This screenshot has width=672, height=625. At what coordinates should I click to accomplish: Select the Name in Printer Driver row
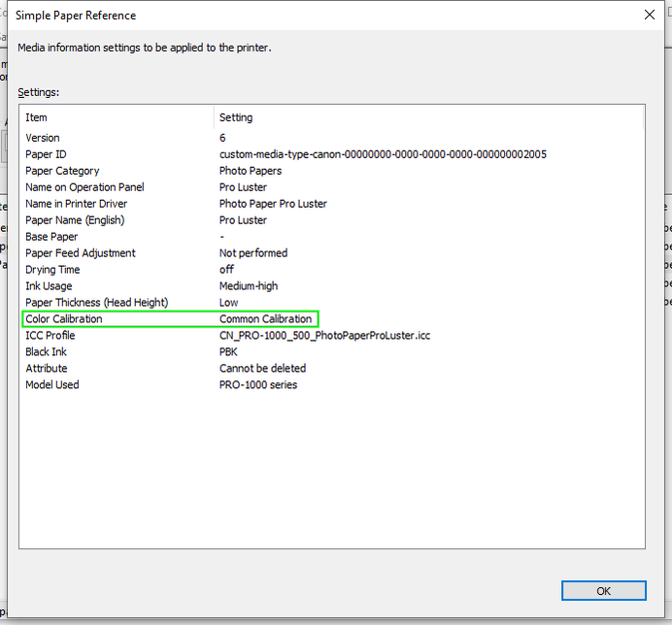(x=332, y=204)
